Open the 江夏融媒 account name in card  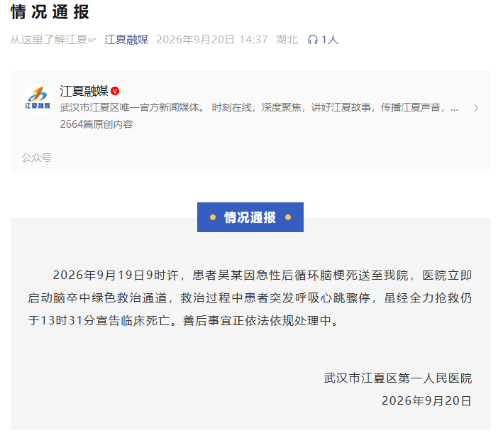[84, 91]
